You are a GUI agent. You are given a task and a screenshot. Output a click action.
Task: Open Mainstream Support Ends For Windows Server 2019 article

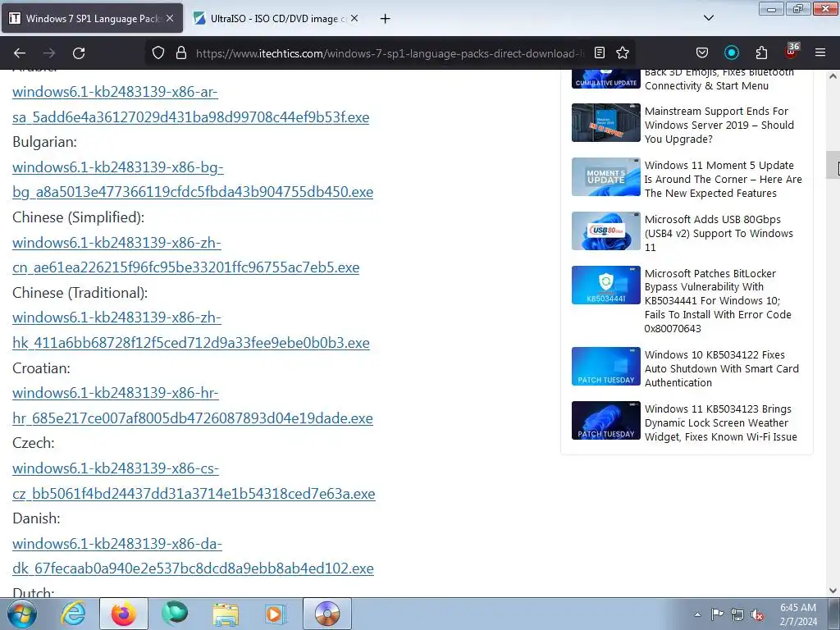coord(719,125)
